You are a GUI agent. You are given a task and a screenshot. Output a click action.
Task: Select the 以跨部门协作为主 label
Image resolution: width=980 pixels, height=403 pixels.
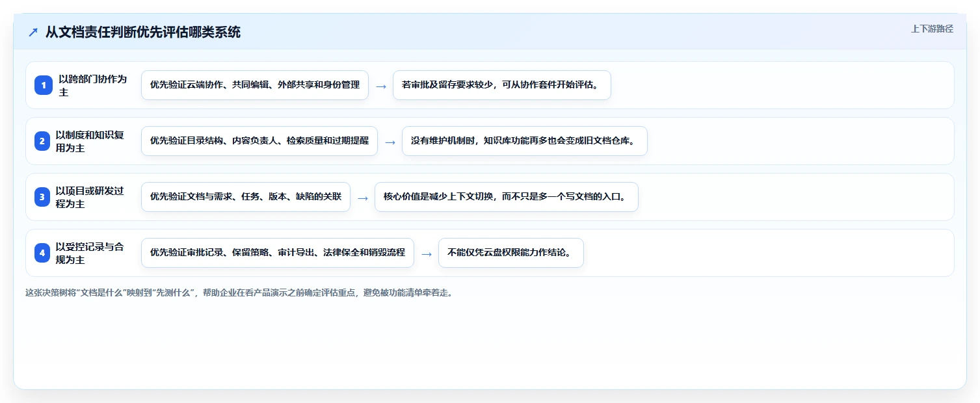click(93, 85)
